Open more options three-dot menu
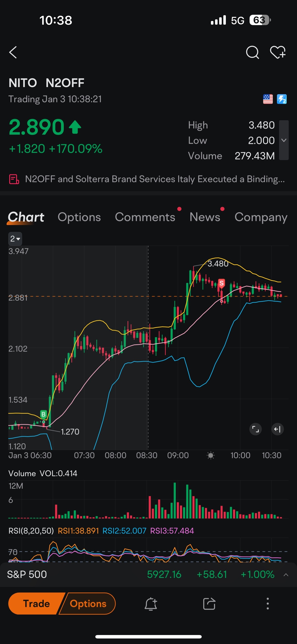 pyautogui.click(x=268, y=604)
